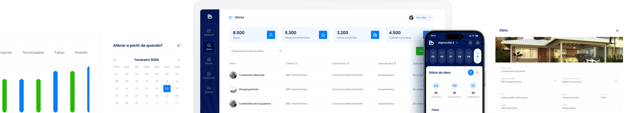Select layers view in Diário da obra
644x113 pixels.
477,72
